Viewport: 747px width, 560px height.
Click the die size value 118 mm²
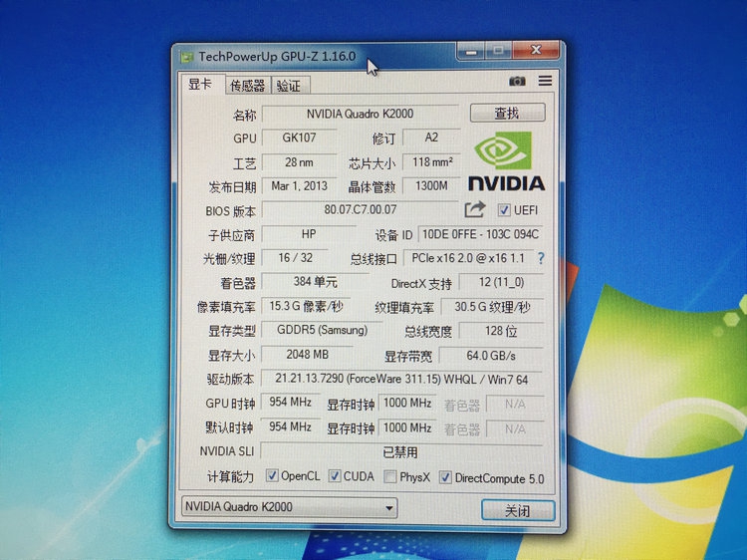(x=431, y=162)
